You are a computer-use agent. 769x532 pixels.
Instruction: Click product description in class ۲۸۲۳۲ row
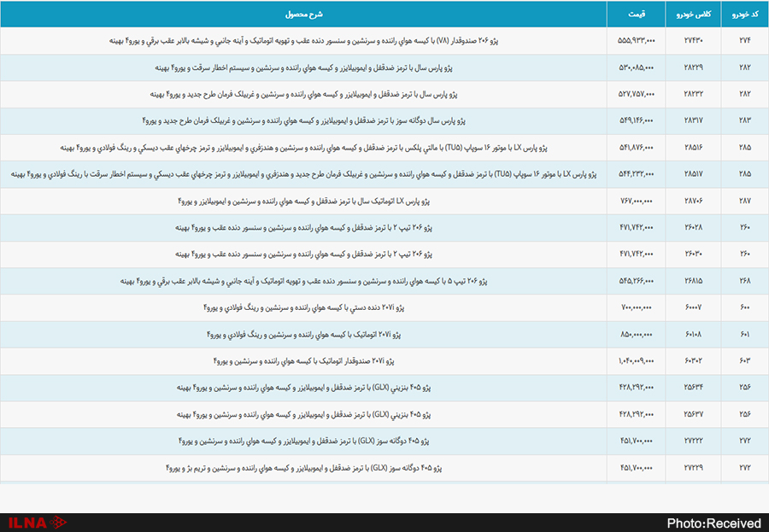[303, 94]
